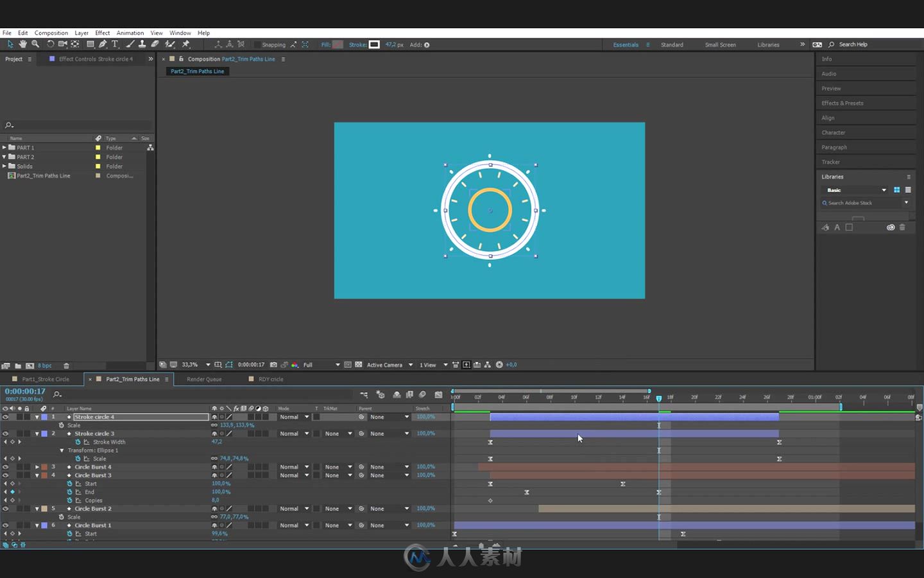This screenshot has height=578, width=924.
Task: Switch to Standard workspace
Action: (x=672, y=45)
